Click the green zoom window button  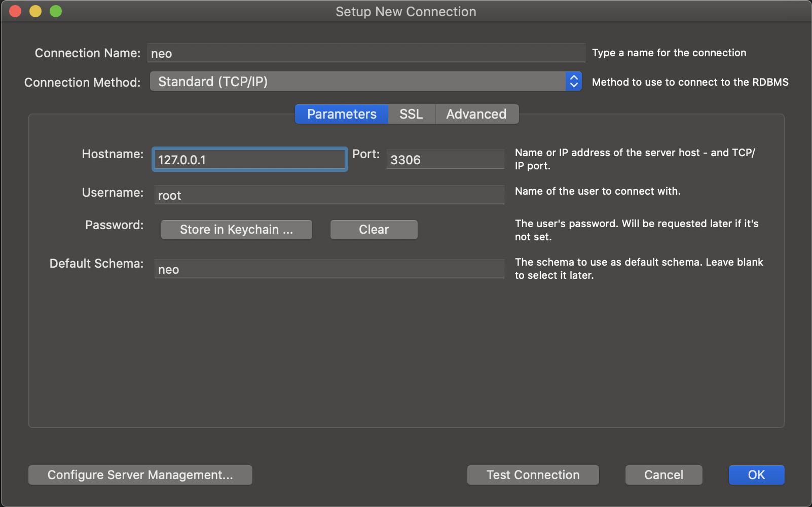click(56, 11)
